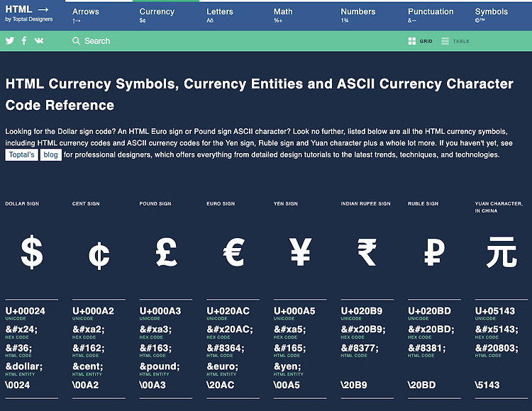Follow the blog link
This screenshot has height=411, width=532.
tap(50, 155)
